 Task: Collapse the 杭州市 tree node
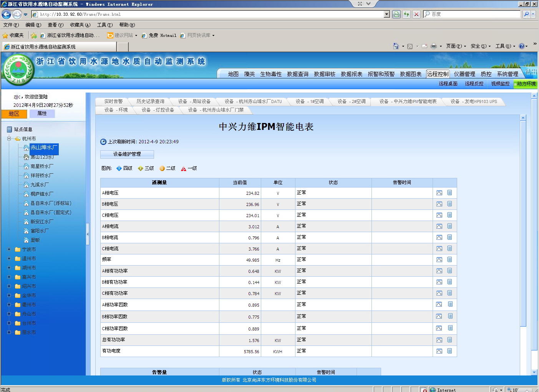point(9,138)
